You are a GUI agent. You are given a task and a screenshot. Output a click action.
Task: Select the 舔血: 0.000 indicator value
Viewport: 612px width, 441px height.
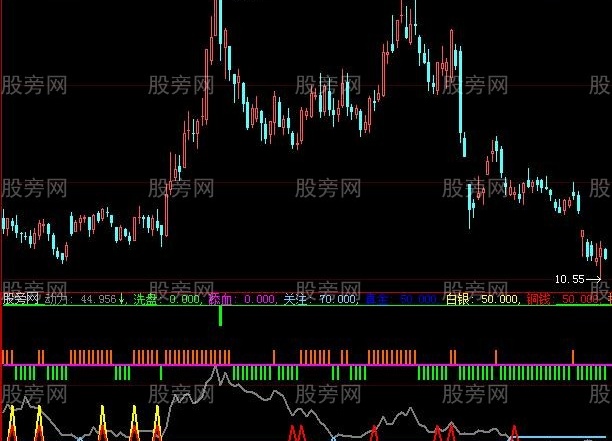(242, 299)
